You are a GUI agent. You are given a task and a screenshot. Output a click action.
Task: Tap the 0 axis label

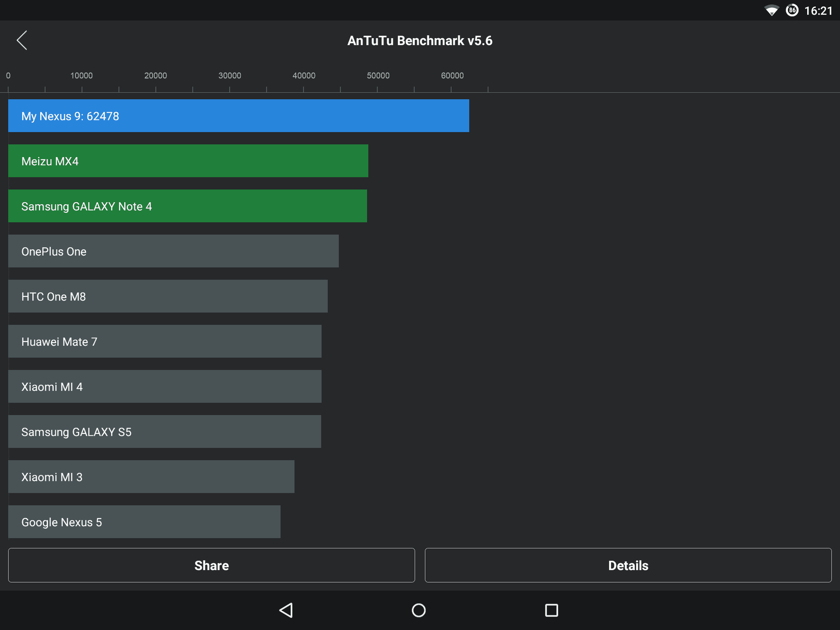pyautogui.click(x=8, y=76)
